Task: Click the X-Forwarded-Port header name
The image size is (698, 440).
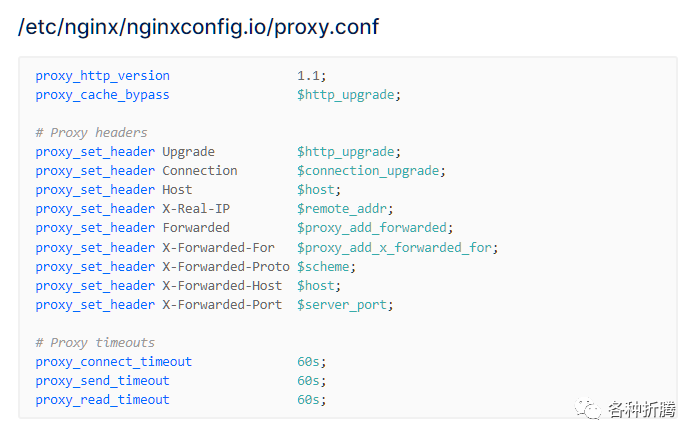Action: pos(222,305)
